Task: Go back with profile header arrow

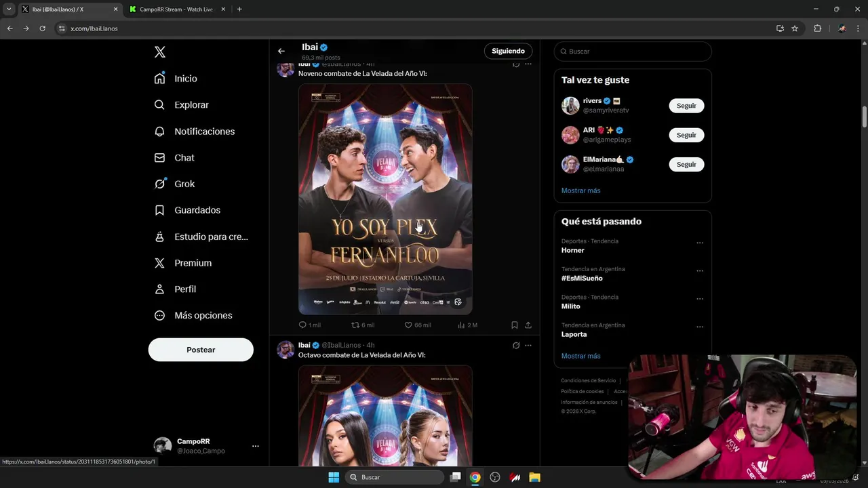Action: click(281, 51)
